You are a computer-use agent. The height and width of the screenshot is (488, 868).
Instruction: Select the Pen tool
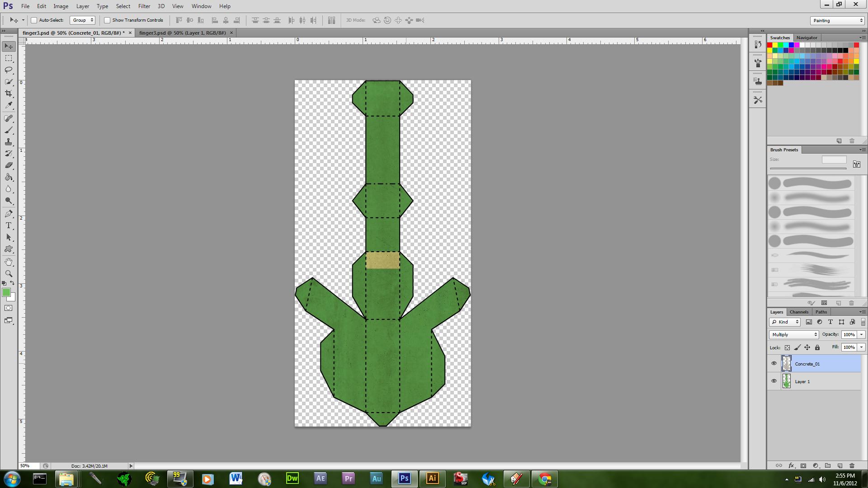point(9,214)
